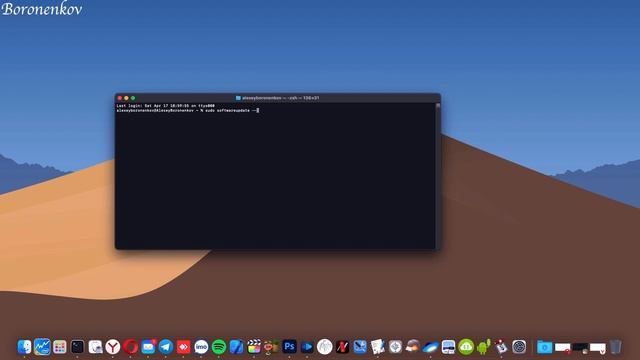Open the Trash in the dock
This screenshot has width=640, height=360.
pyautogui.click(x=616, y=347)
